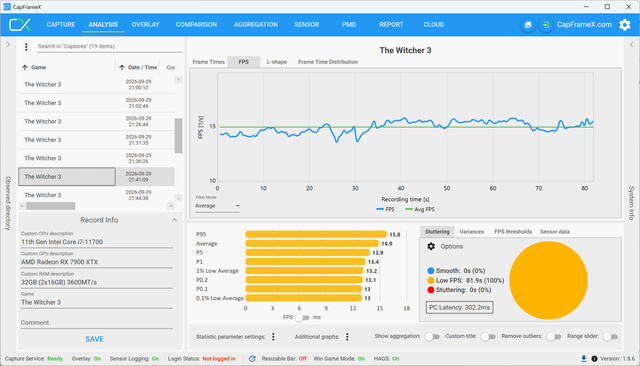Toggle Avg FPS series in chart legend
The height and width of the screenshot is (366, 640).
coord(420,209)
